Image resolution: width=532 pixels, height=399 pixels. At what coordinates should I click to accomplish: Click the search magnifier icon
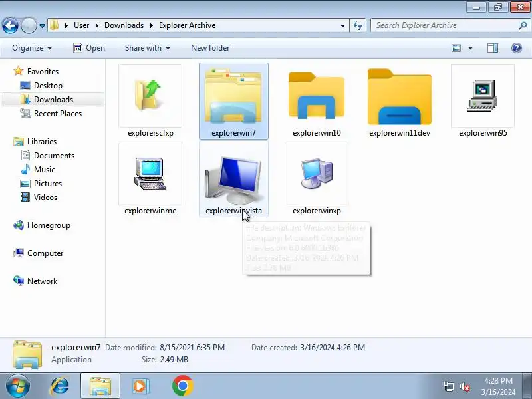523,25
